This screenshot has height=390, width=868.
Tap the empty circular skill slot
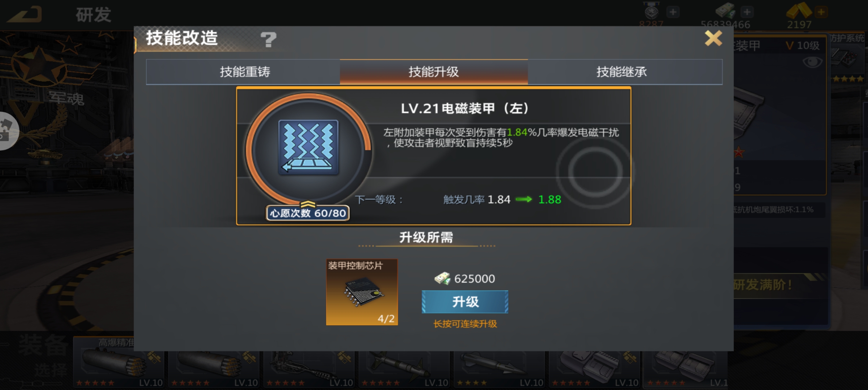pyautogui.click(x=595, y=172)
